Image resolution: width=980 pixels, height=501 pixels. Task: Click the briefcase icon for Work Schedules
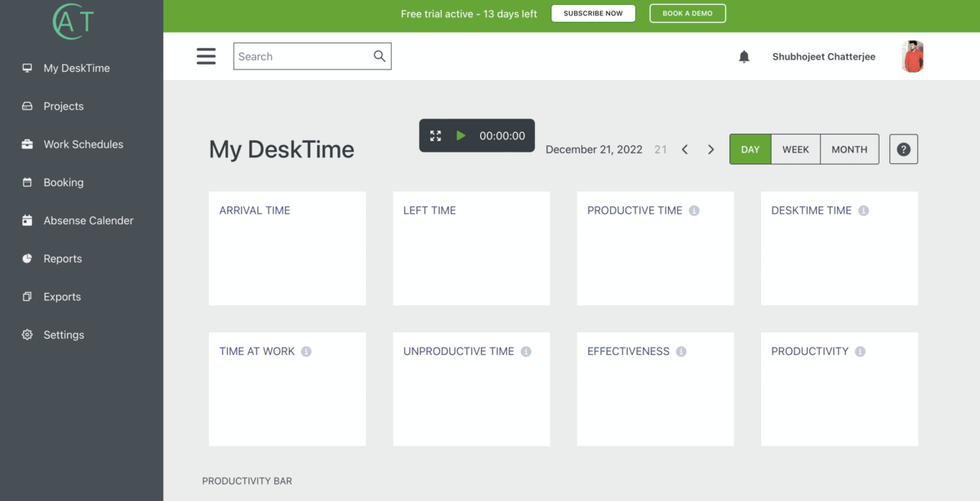tap(27, 144)
